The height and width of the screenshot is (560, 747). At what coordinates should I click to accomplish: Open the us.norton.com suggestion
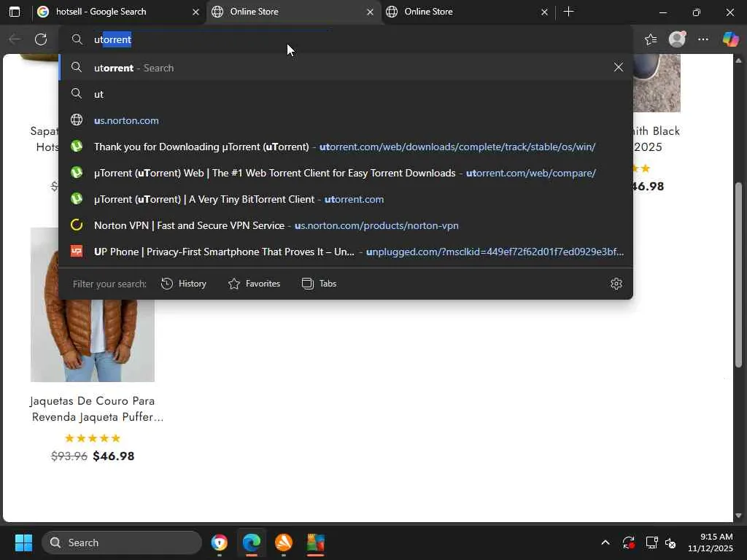pos(346,120)
